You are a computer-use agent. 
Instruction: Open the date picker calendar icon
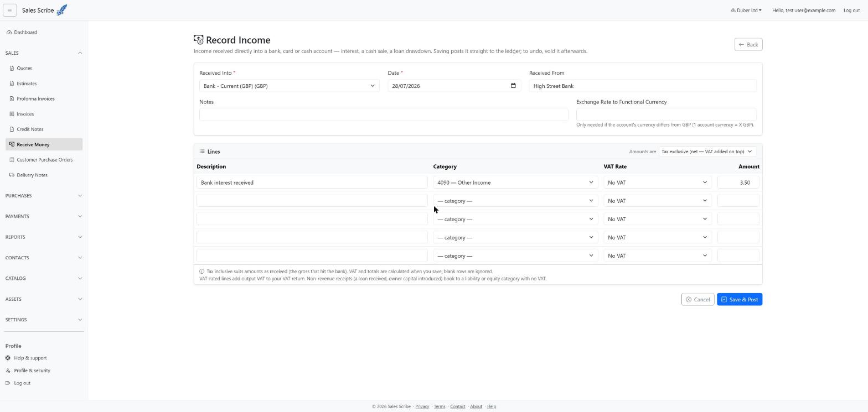tap(513, 86)
